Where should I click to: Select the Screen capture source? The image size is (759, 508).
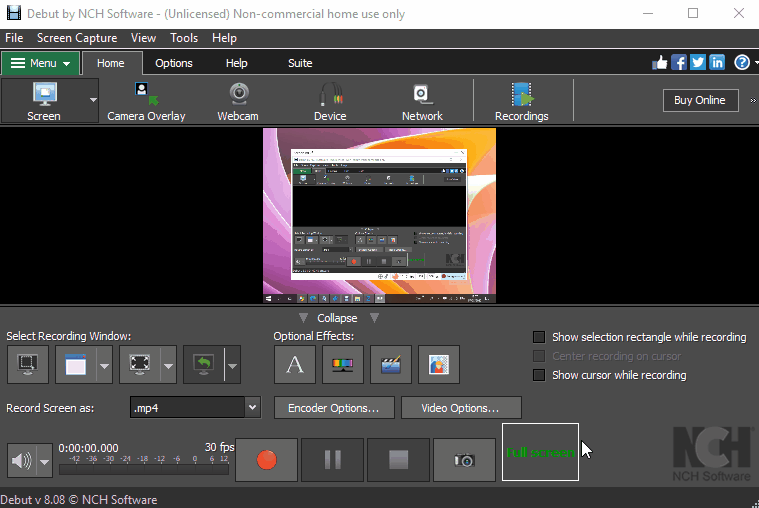click(44, 101)
